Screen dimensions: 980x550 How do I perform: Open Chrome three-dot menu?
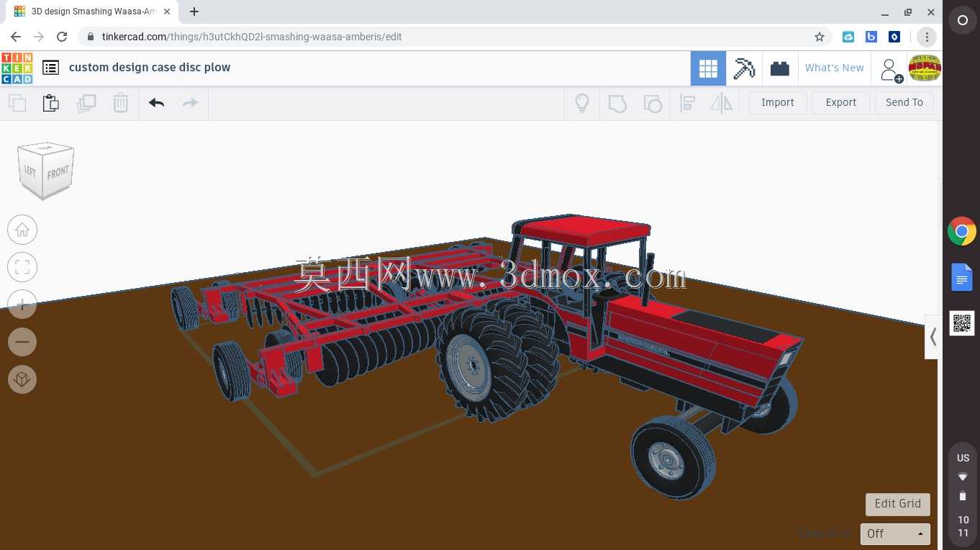[x=927, y=37]
